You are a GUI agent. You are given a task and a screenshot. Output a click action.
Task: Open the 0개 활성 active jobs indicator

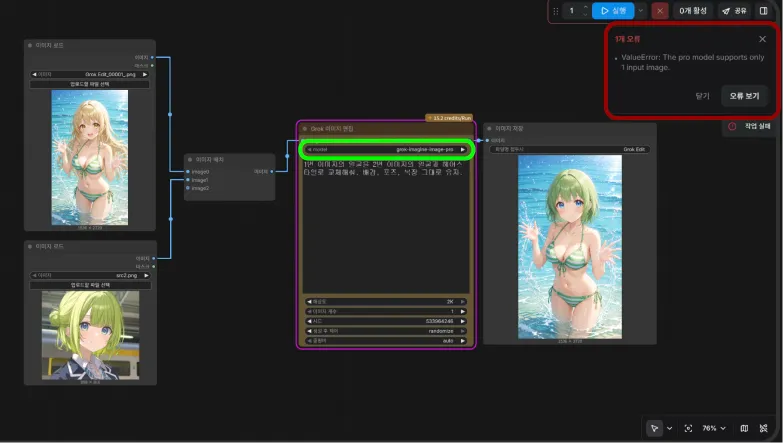click(x=693, y=10)
